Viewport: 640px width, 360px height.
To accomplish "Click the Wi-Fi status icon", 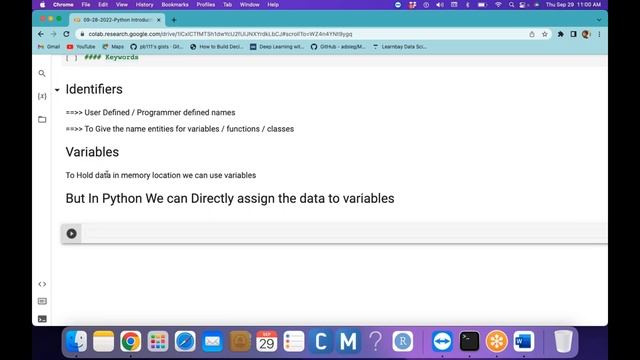I will tap(498, 5).
